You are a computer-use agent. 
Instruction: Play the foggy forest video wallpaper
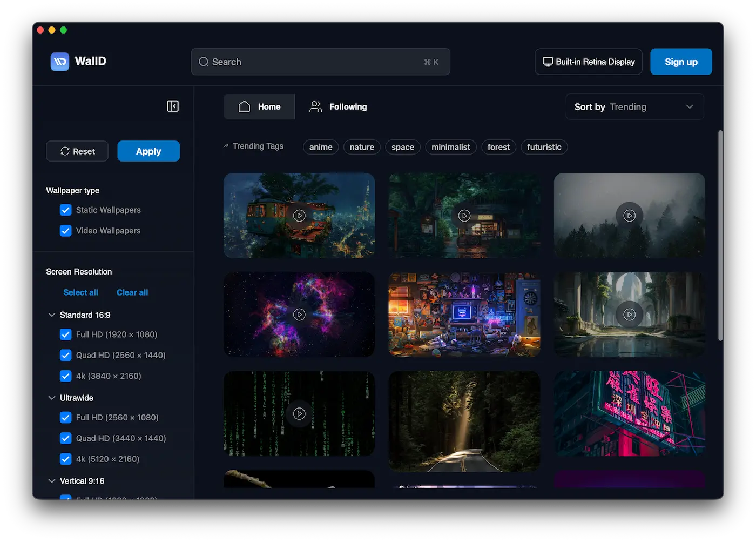pyautogui.click(x=629, y=216)
